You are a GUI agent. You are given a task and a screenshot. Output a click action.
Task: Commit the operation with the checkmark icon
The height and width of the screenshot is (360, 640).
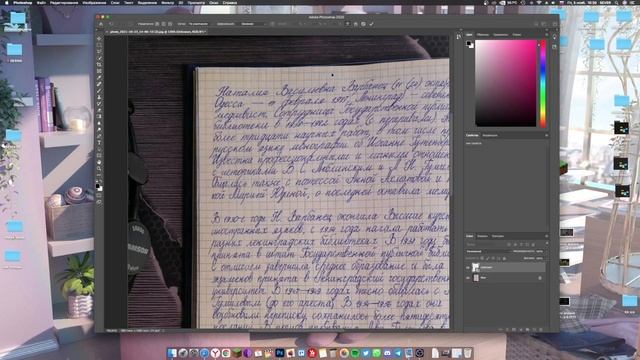point(371,24)
